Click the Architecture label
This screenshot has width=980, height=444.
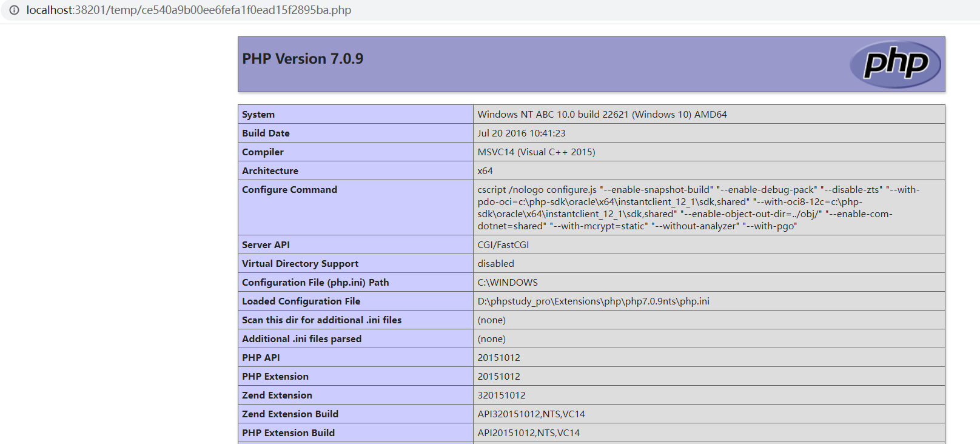pyautogui.click(x=270, y=171)
